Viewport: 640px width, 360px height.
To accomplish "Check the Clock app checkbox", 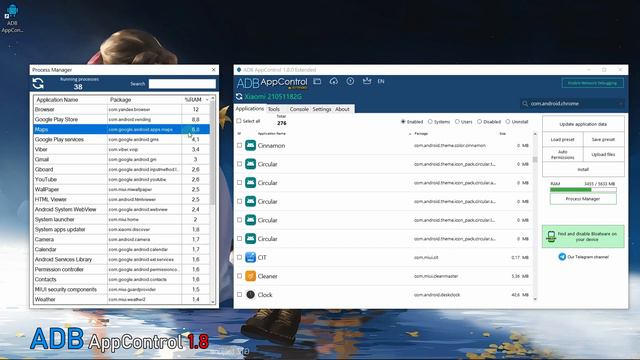I will click(239, 294).
